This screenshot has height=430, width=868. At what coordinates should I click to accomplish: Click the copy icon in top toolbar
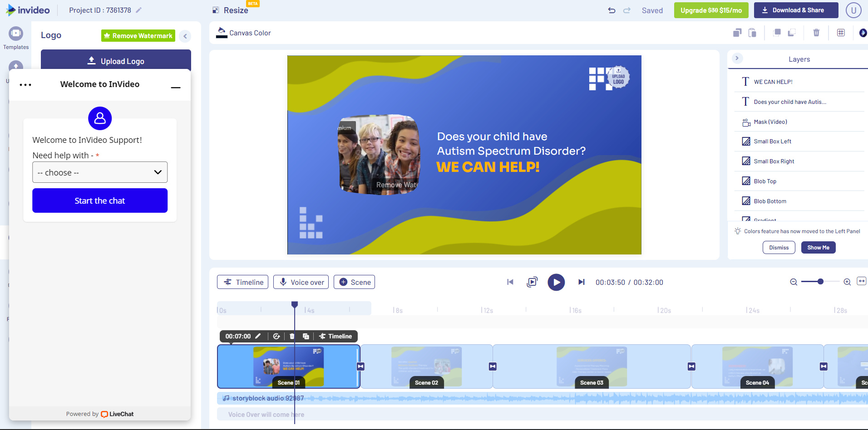click(737, 33)
